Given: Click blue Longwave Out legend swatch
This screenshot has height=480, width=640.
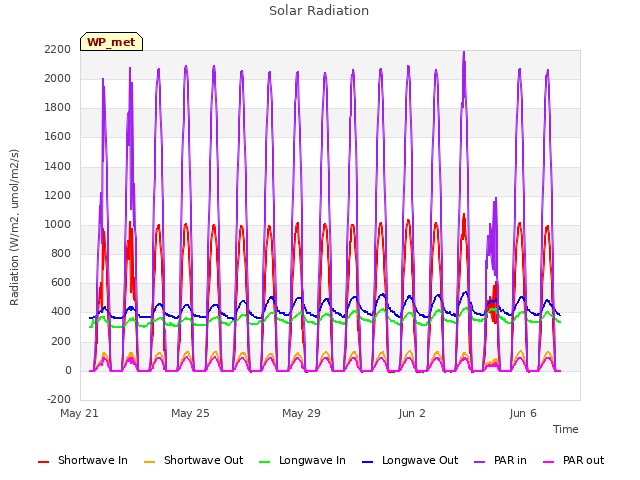Looking at the screenshot, I should [x=367, y=462].
